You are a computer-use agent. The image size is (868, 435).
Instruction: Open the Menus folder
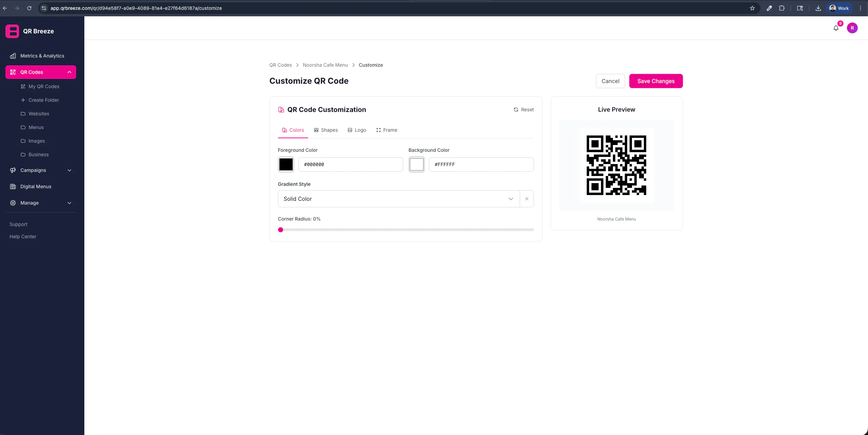tap(36, 127)
